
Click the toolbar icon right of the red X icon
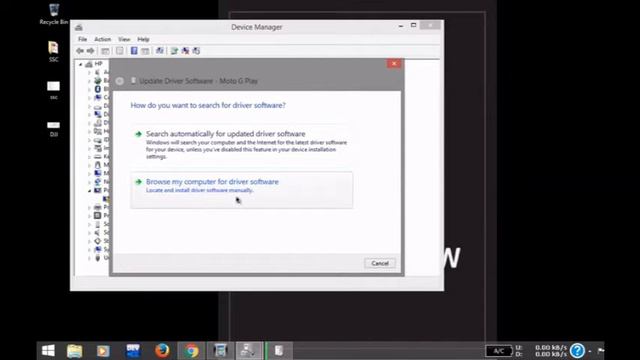pos(196,51)
